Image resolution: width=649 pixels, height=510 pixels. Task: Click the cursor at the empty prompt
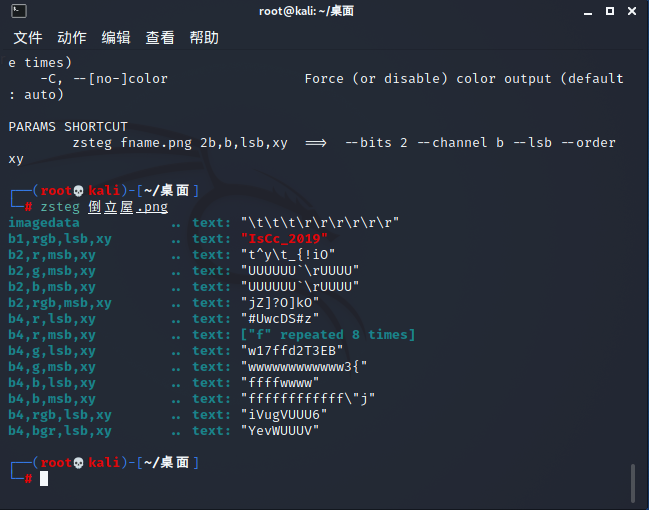(x=44, y=479)
